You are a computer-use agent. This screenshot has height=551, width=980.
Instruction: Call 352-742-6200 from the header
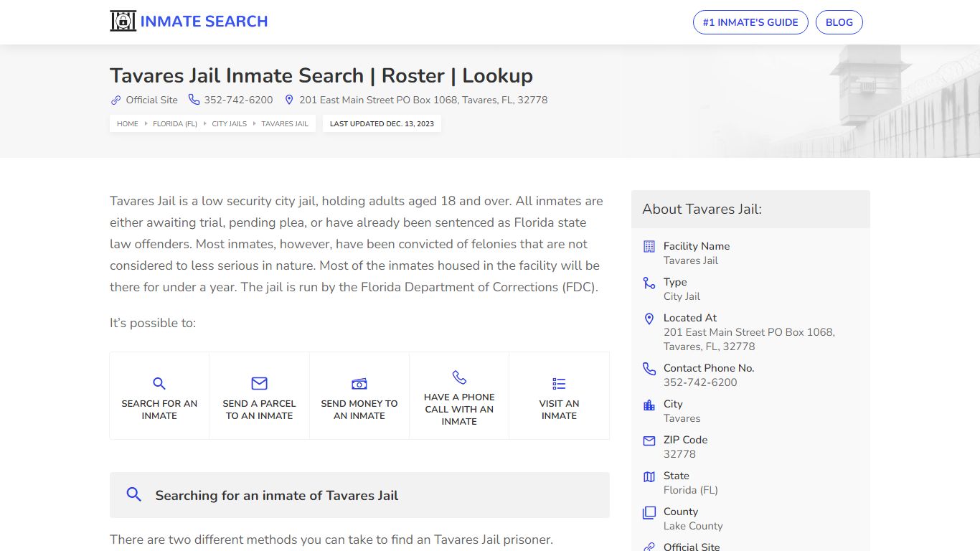(x=238, y=100)
